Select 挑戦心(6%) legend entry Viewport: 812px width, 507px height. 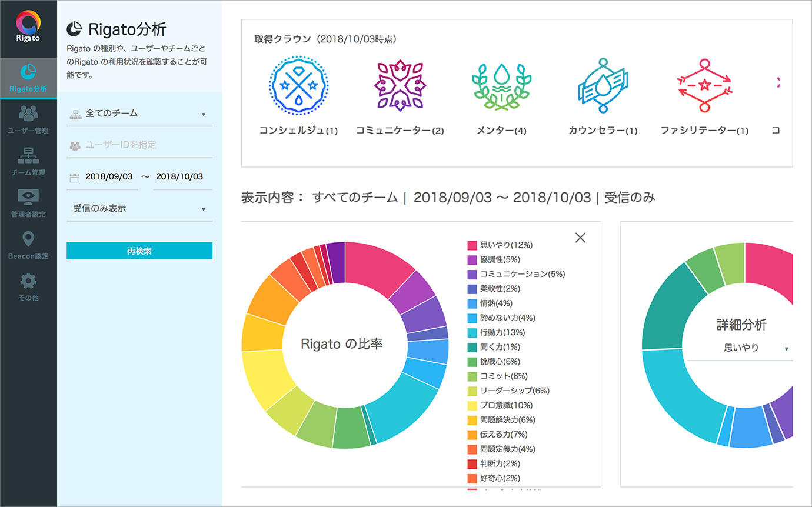(494, 362)
